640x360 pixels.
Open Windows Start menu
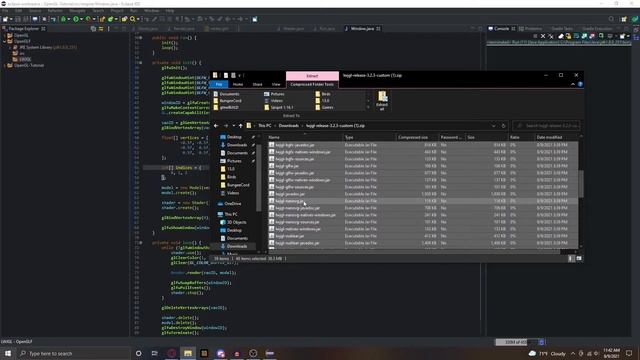click(8, 353)
